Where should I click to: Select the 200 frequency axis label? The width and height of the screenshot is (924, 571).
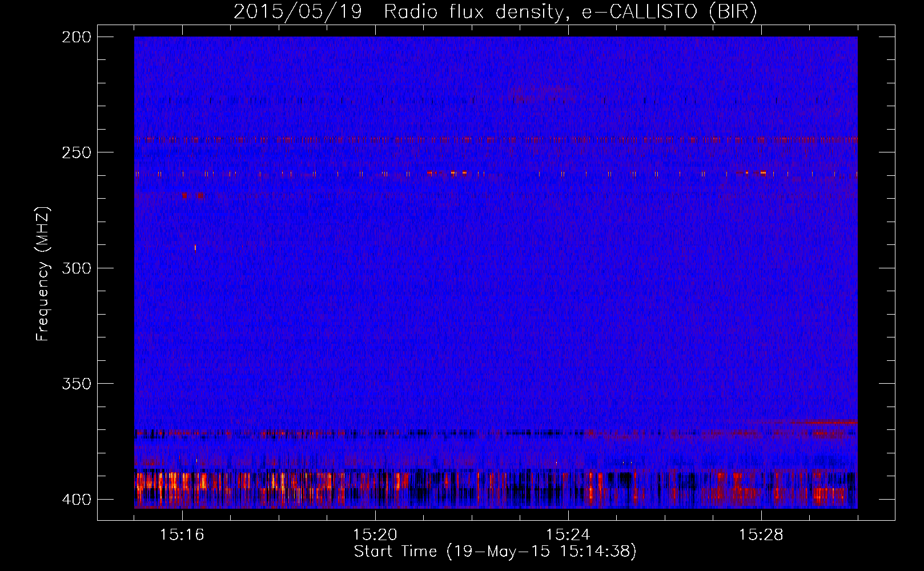(76, 37)
